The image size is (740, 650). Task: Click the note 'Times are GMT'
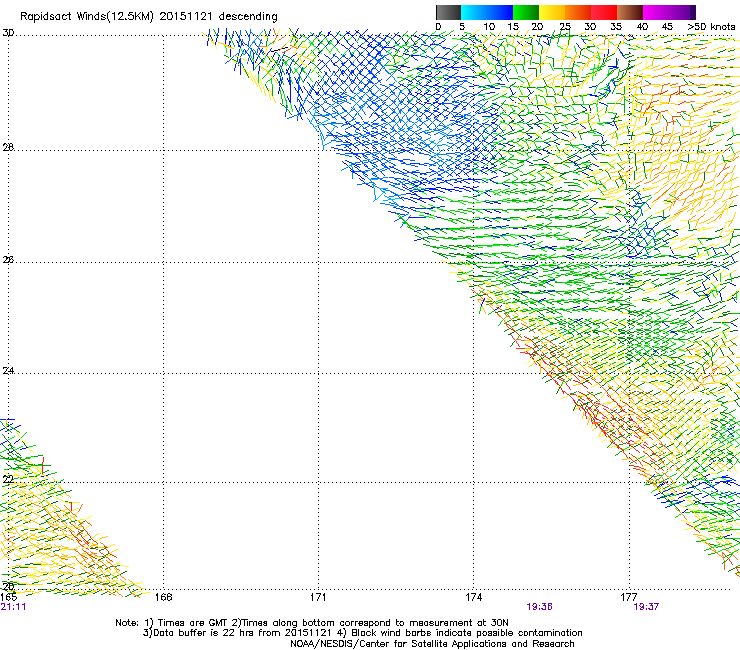[193, 623]
